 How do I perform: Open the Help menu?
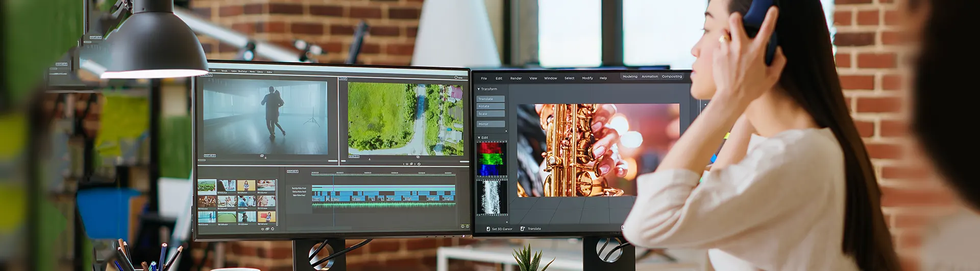coord(603,78)
